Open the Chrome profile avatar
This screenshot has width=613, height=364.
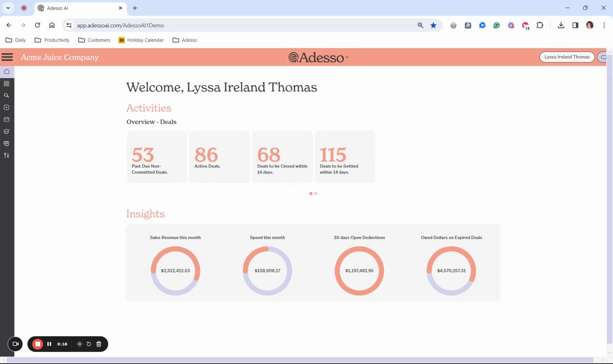(590, 25)
